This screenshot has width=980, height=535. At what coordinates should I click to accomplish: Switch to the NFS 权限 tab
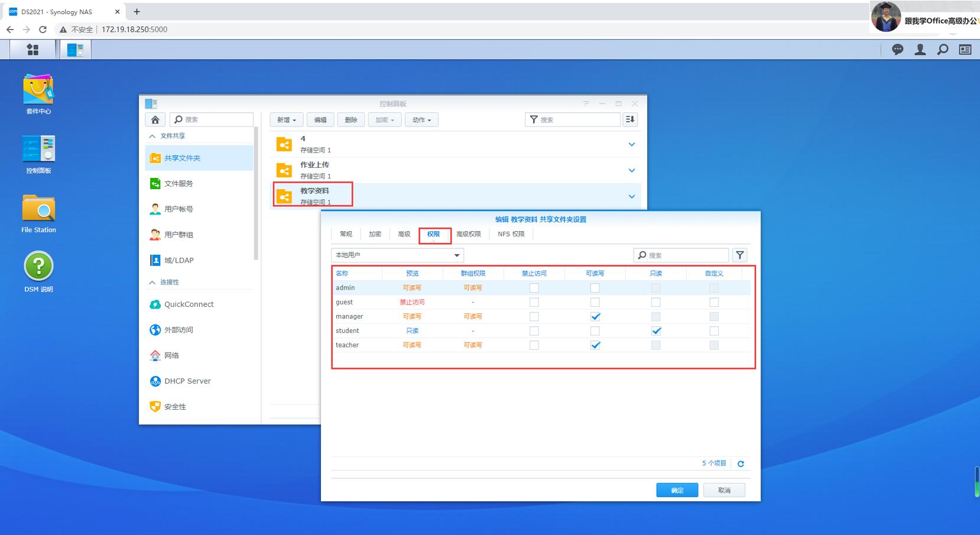tap(511, 234)
